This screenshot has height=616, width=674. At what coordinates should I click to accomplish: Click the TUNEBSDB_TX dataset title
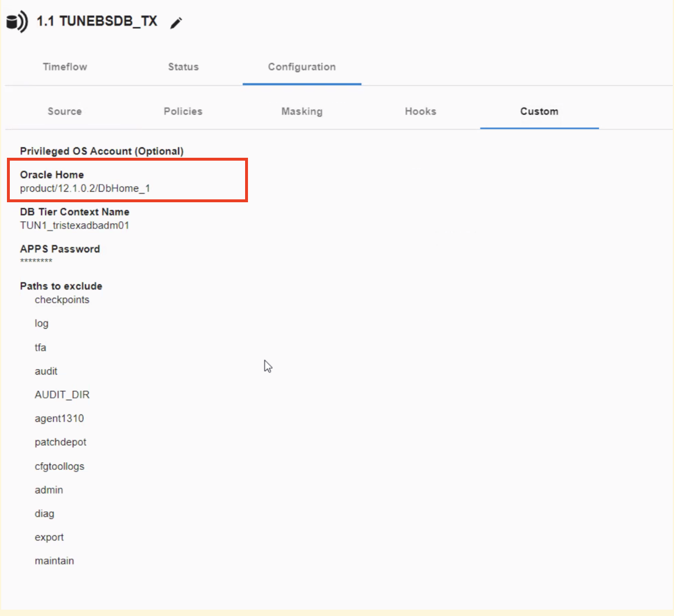click(x=97, y=21)
